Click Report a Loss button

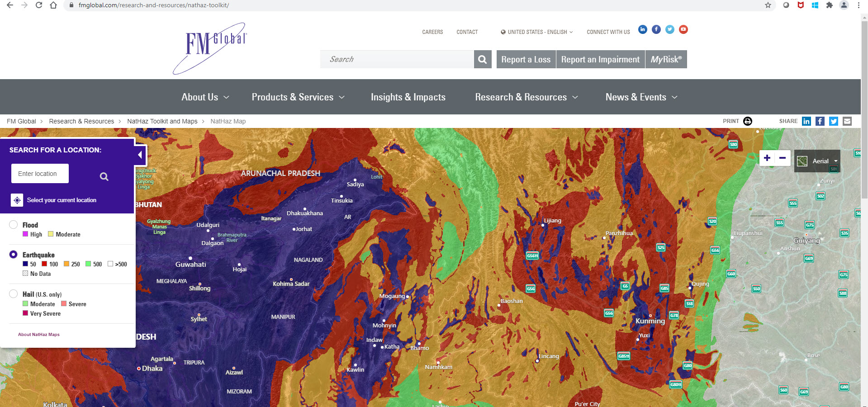coord(526,59)
